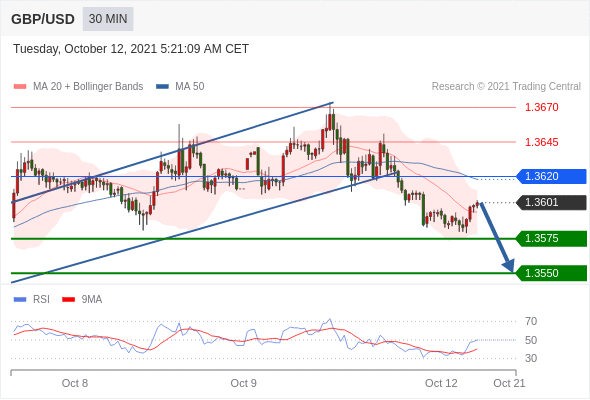590x400 pixels.
Task: Click the Oct 9 date axis label
Action: click(243, 383)
